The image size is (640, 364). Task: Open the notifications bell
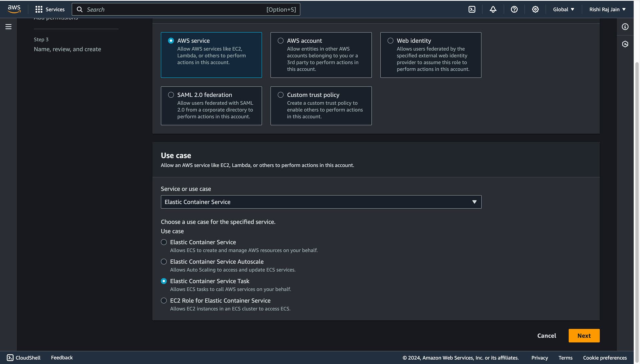pyautogui.click(x=493, y=9)
